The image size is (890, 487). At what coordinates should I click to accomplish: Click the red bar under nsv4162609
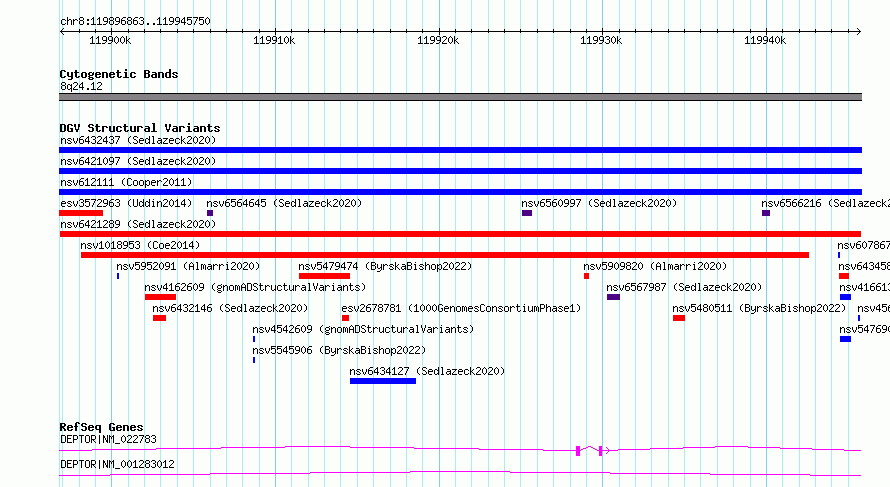(160, 297)
